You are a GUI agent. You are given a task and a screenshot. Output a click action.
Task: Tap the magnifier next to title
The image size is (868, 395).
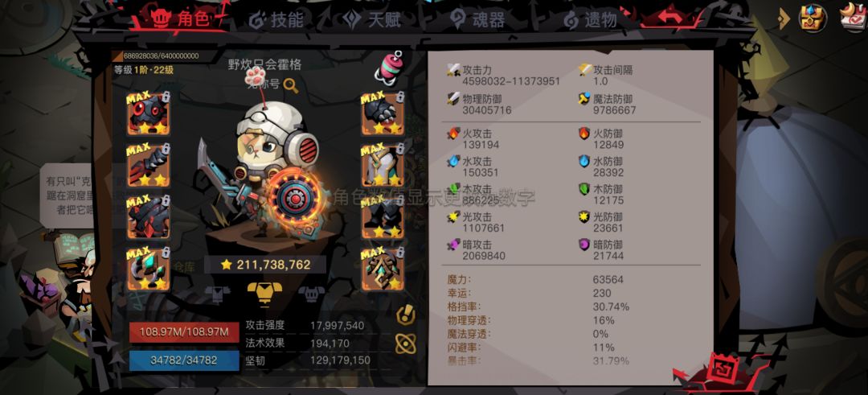291,85
